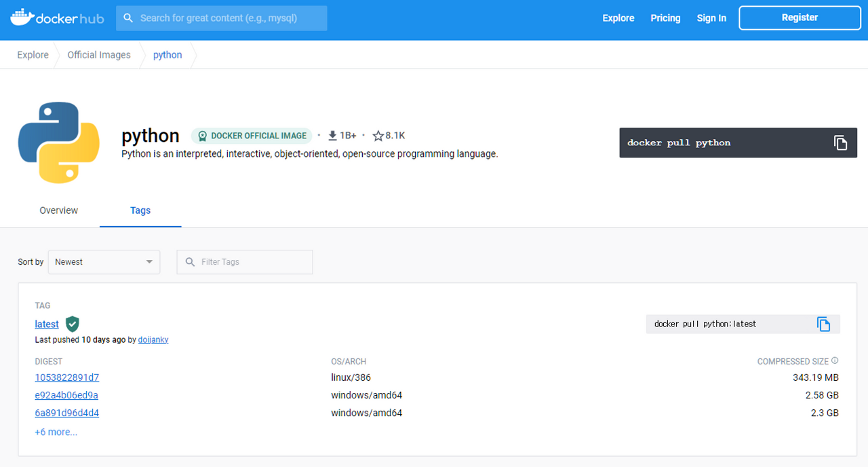The image size is (868, 467).
Task: Open the Pricing page
Action: (x=665, y=18)
